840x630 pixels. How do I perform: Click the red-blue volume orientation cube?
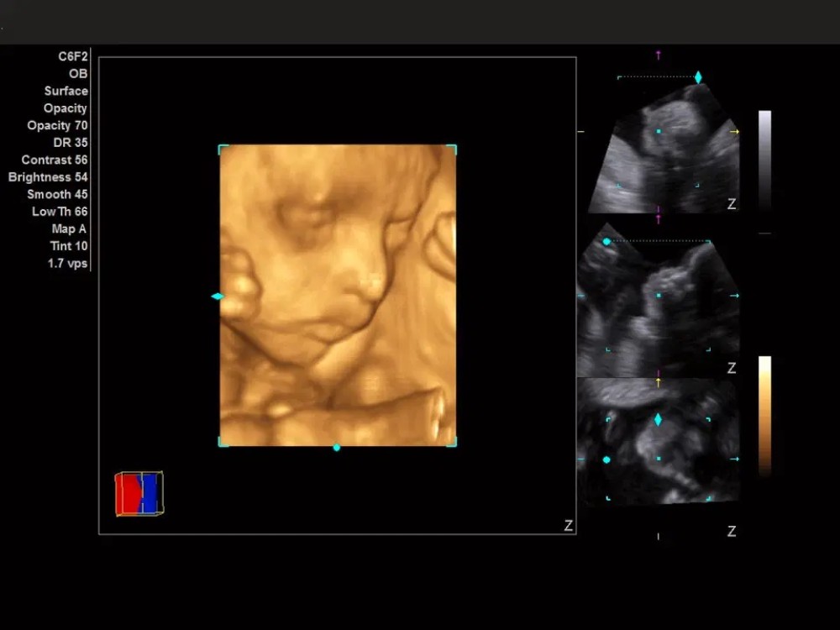click(139, 493)
